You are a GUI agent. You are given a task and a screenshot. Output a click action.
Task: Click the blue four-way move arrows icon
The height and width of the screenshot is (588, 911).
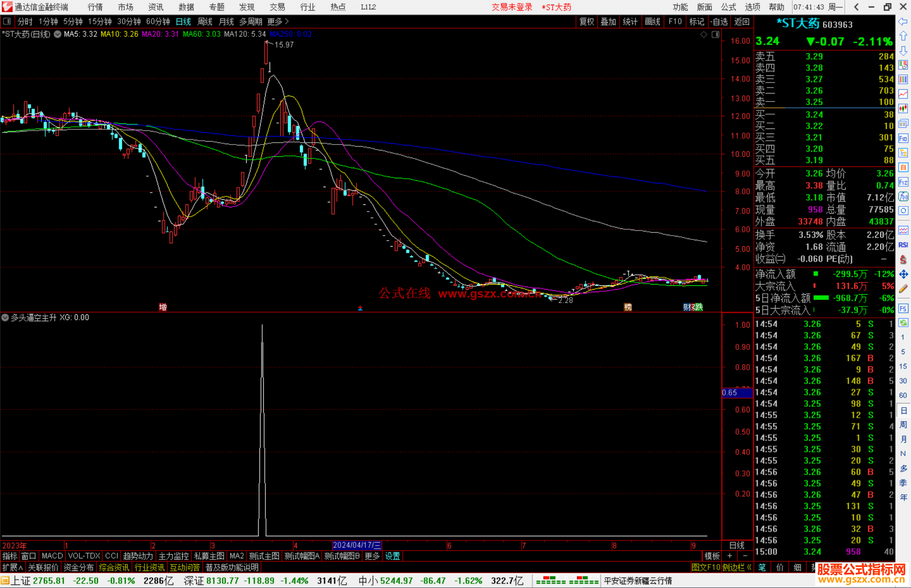point(903,274)
